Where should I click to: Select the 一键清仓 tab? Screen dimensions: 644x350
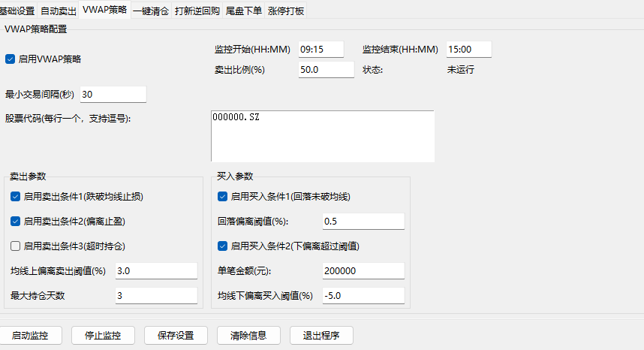pyautogui.click(x=151, y=11)
